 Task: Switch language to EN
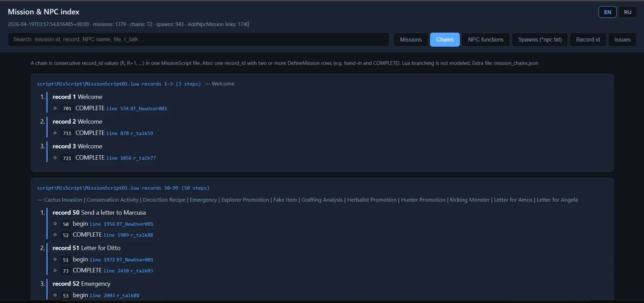pyautogui.click(x=607, y=12)
